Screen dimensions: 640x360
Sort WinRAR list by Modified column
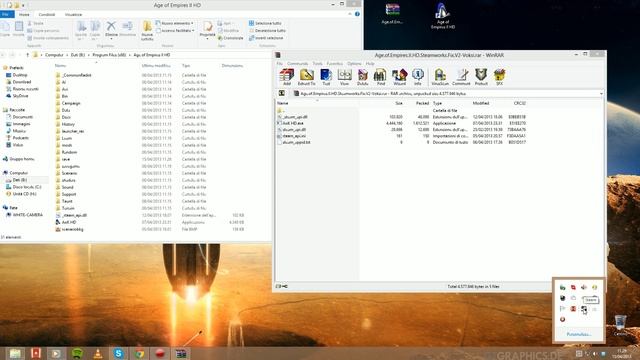(x=481, y=103)
